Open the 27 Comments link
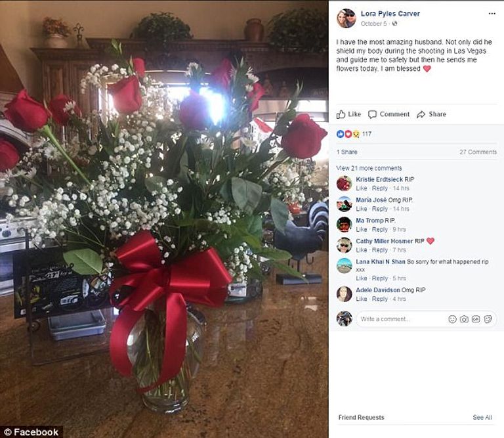Viewport: 504px width, 438px height. (x=478, y=152)
